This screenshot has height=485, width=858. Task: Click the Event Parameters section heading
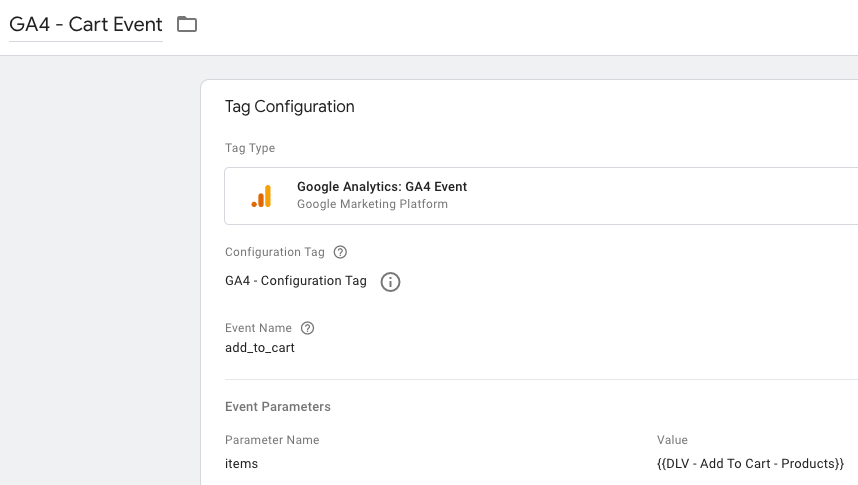(278, 407)
